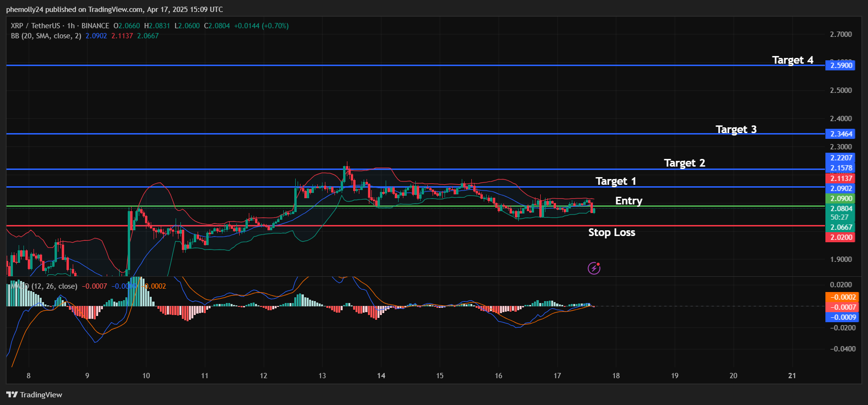868x405 pixels.
Task: Select the Stop Loss label
Action: 612,232
